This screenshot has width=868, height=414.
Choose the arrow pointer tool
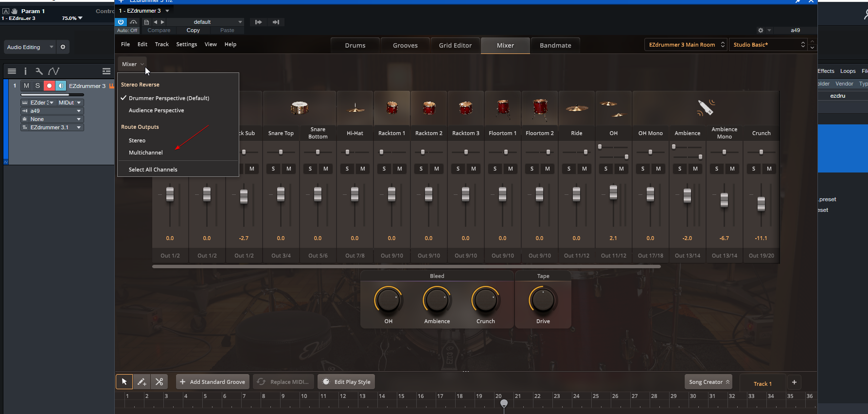(x=124, y=382)
